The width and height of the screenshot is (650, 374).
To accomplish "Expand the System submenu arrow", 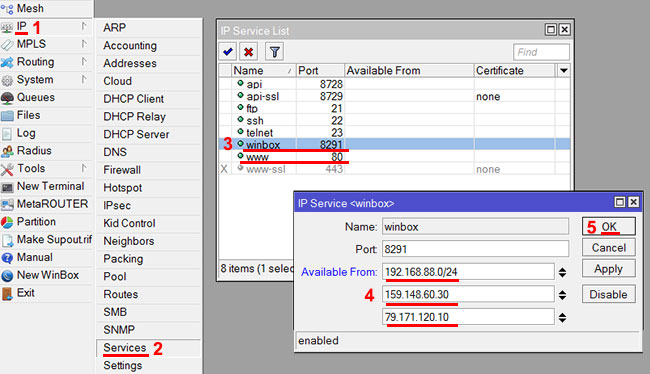I will tap(84, 79).
